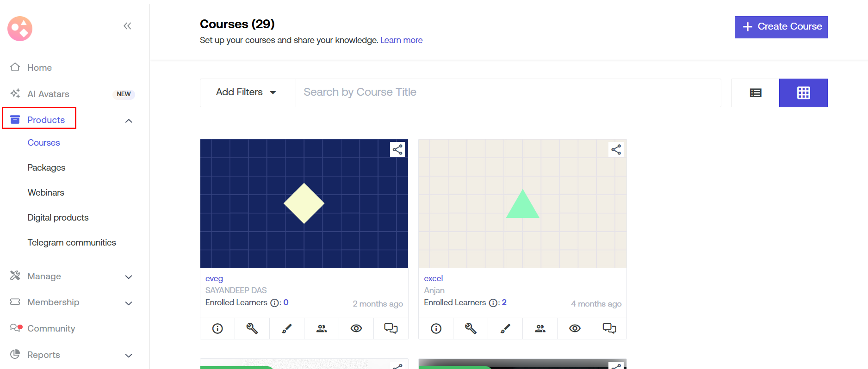Open the discussion chat icon under eveg course
This screenshot has height=369, width=868.
(x=391, y=328)
